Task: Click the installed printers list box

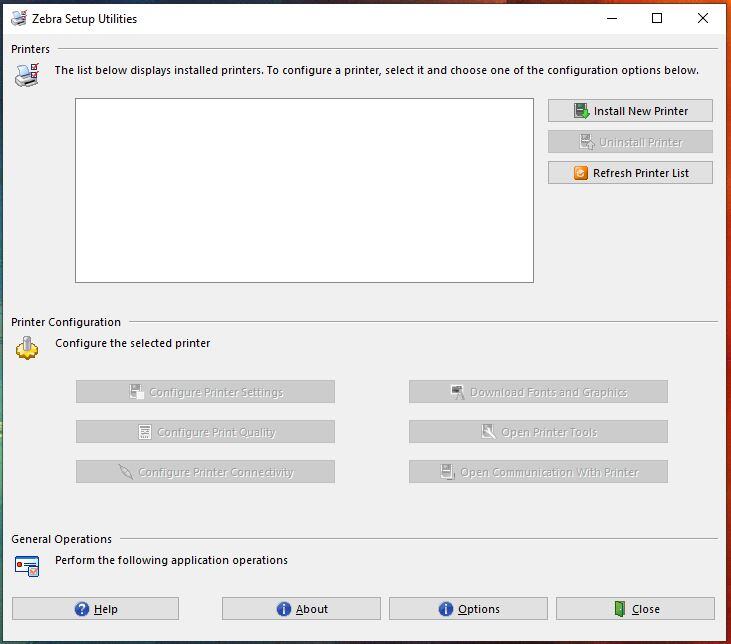Action: pos(304,190)
